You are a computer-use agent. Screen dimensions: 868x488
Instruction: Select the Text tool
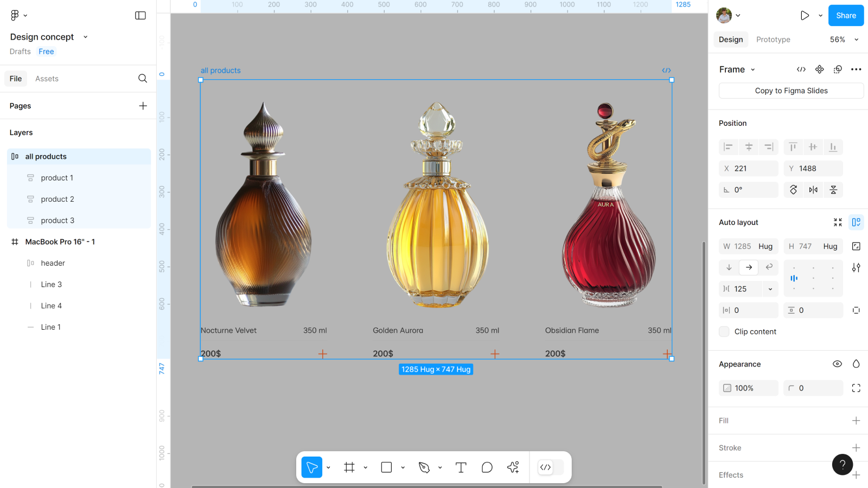[x=461, y=467]
